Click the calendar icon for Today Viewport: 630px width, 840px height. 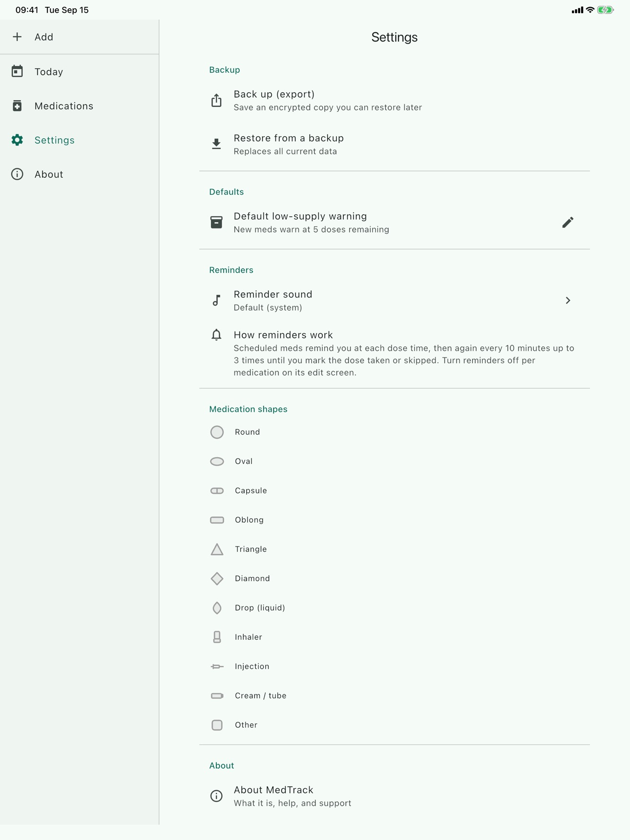point(17,71)
